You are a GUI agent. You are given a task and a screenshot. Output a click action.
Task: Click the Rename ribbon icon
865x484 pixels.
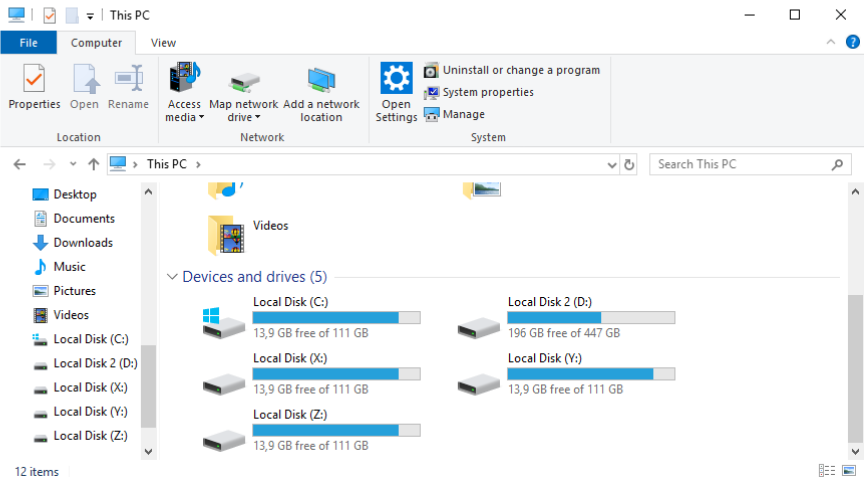pyautogui.click(x=129, y=79)
